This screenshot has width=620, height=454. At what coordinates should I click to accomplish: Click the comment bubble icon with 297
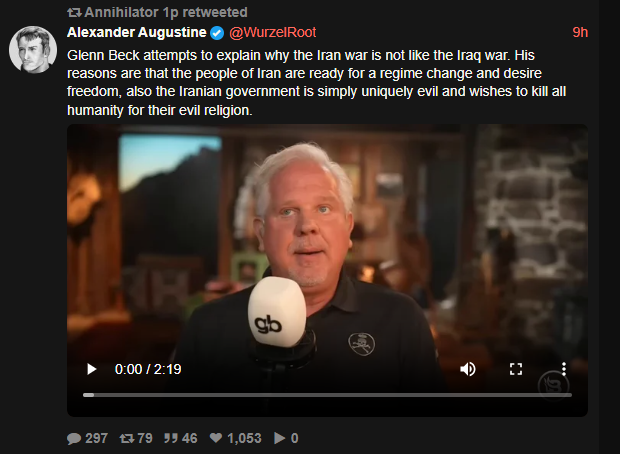74,438
